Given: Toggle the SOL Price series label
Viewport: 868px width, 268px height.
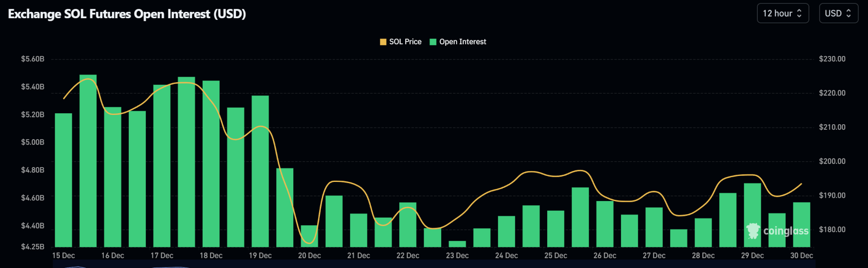Looking at the screenshot, I should coord(405,42).
